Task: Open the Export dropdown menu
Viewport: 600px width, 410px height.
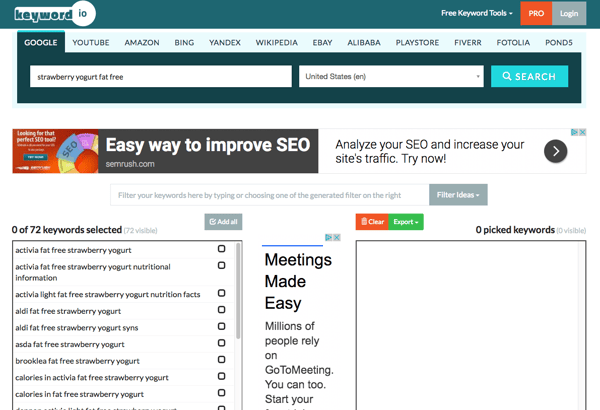Action: click(x=405, y=222)
